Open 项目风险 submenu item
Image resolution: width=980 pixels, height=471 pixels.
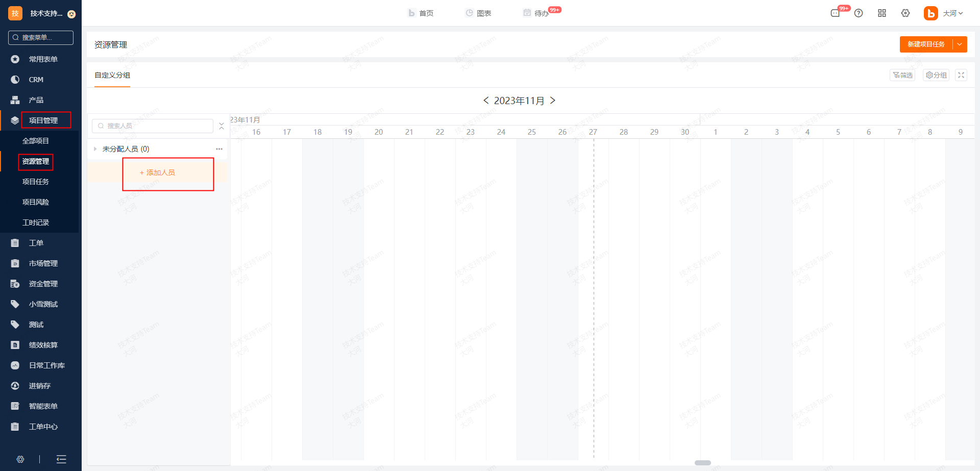pyautogui.click(x=36, y=202)
